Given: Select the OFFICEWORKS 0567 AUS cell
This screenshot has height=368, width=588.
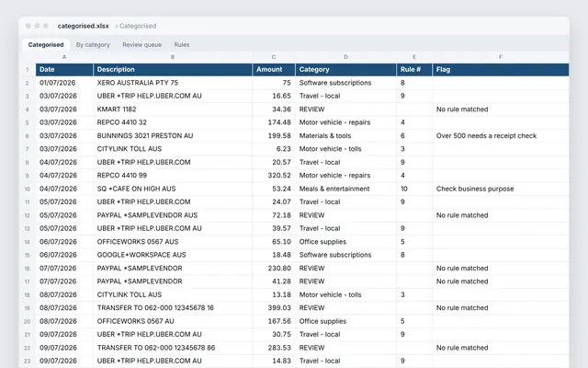Looking at the screenshot, I should tap(173, 242).
